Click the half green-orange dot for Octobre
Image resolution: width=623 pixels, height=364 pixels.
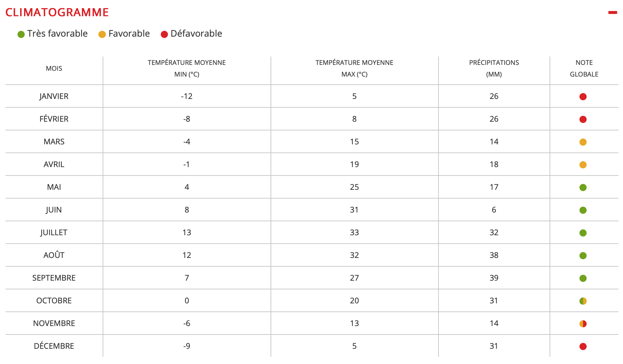pyautogui.click(x=583, y=301)
